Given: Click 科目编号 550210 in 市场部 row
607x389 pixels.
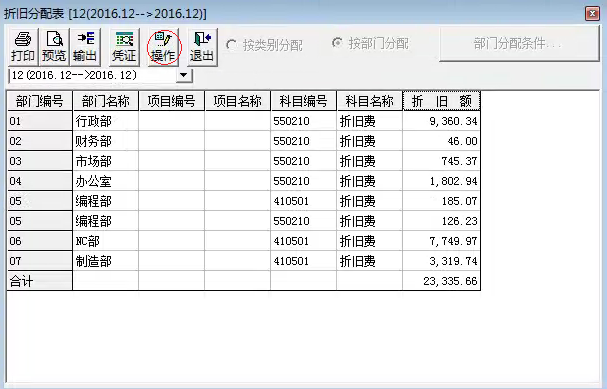Looking at the screenshot, I should (x=304, y=161).
